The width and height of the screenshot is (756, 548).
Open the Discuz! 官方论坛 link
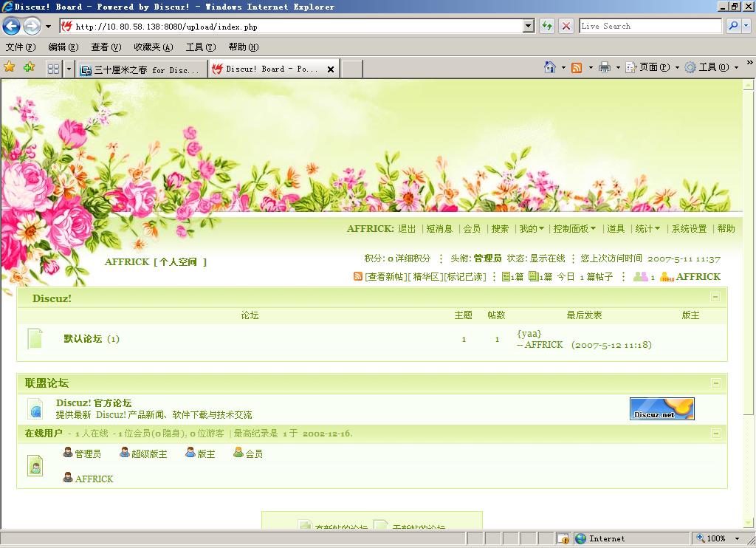click(94, 403)
